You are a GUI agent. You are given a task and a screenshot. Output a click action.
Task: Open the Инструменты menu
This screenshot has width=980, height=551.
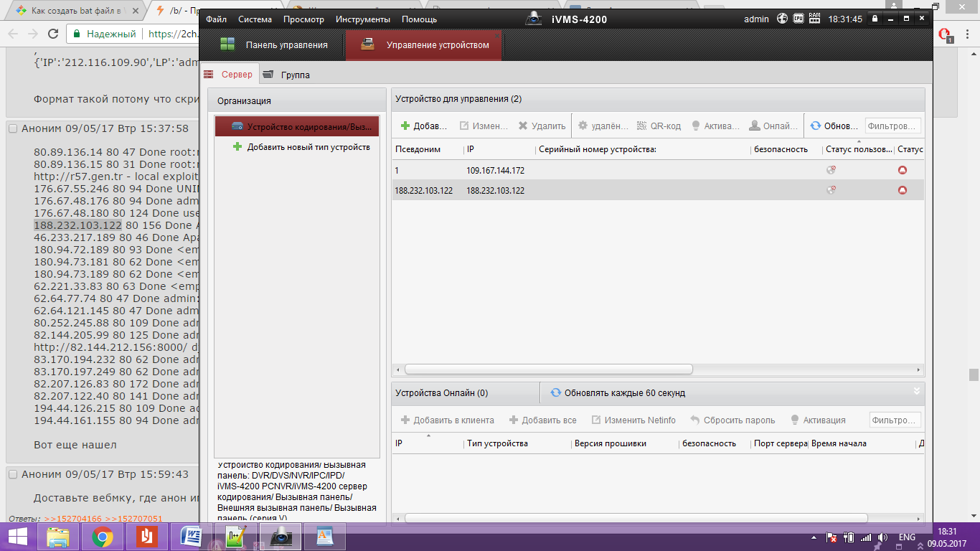tap(363, 19)
